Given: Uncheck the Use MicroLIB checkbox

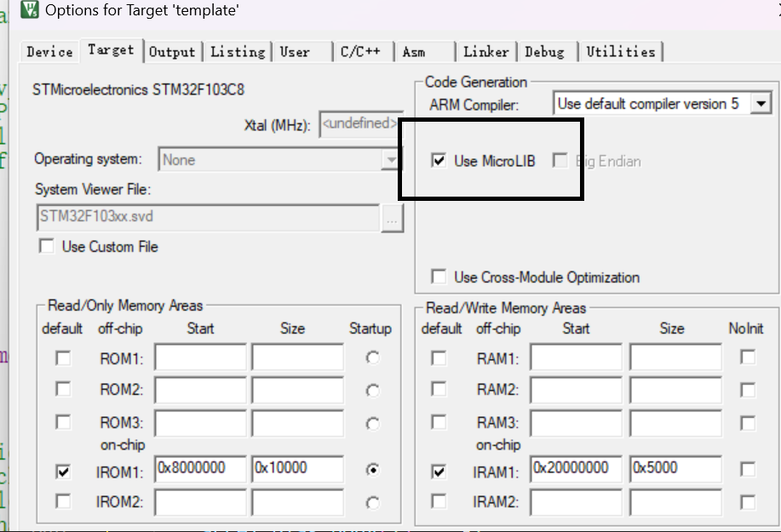Looking at the screenshot, I should click(439, 160).
